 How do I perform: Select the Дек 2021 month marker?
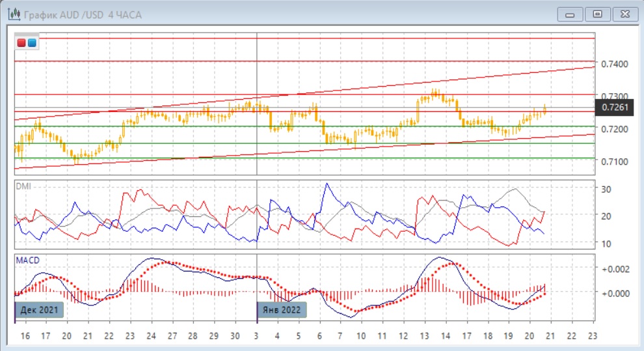click(x=40, y=310)
